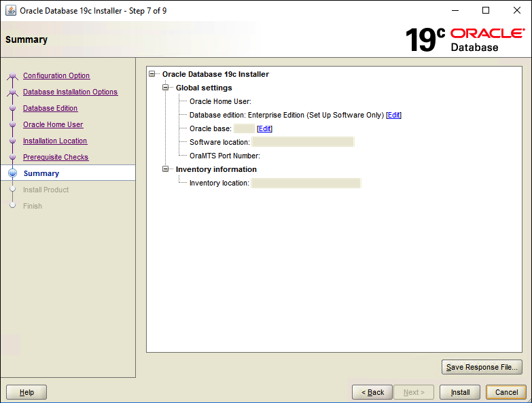The height and width of the screenshot is (403, 532).
Task: Edit the Database edition setting
Action: [x=393, y=115]
